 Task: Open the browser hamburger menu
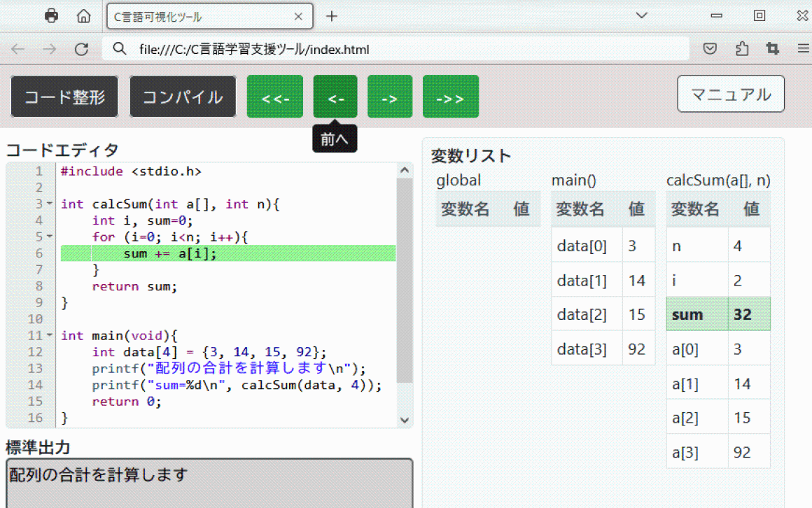point(803,49)
